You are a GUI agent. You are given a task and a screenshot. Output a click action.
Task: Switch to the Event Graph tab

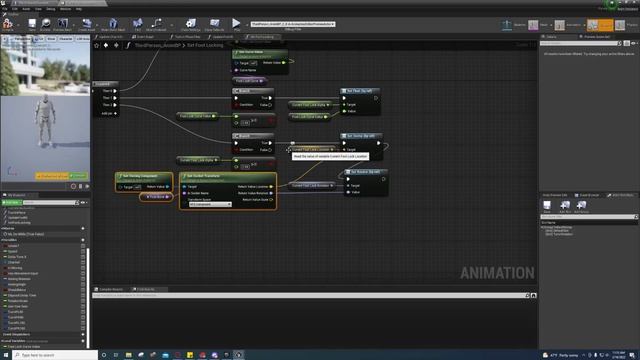pyautogui.click(x=143, y=37)
